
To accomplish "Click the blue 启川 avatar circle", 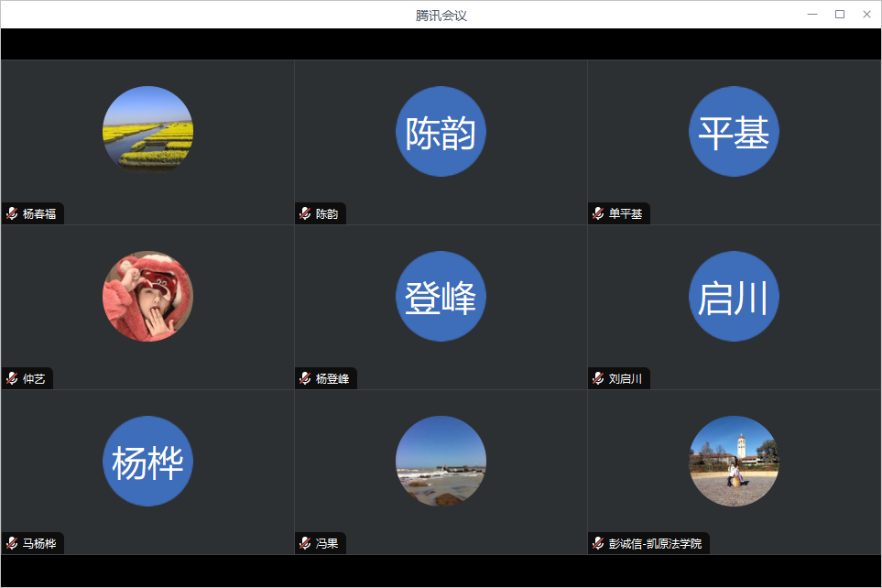I will pos(734,296).
